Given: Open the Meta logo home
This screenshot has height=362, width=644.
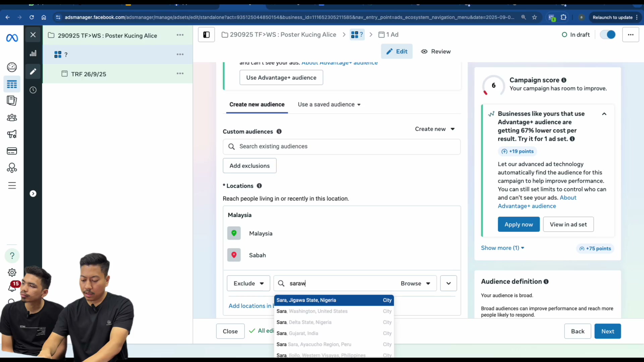Looking at the screenshot, I should [12, 38].
